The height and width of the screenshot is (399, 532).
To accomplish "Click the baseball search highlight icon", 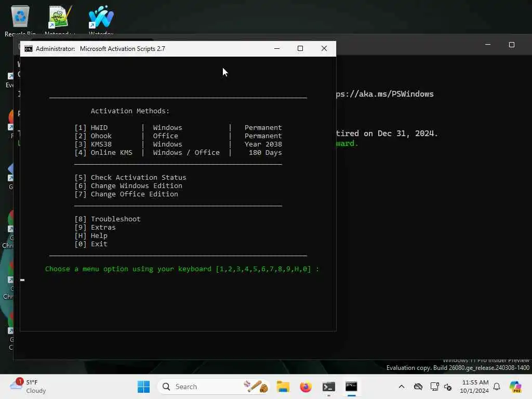I will tap(256, 387).
